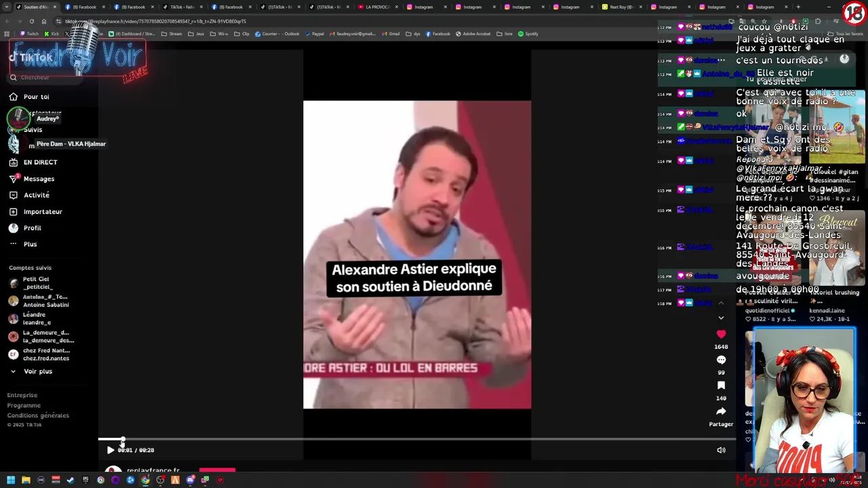Mute the video with the speaker icon

(x=721, y=450)
